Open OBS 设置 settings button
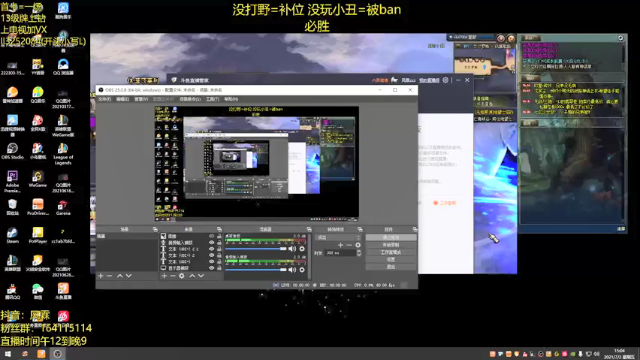Viewport: 640px width, 360px height. [391, 259]
